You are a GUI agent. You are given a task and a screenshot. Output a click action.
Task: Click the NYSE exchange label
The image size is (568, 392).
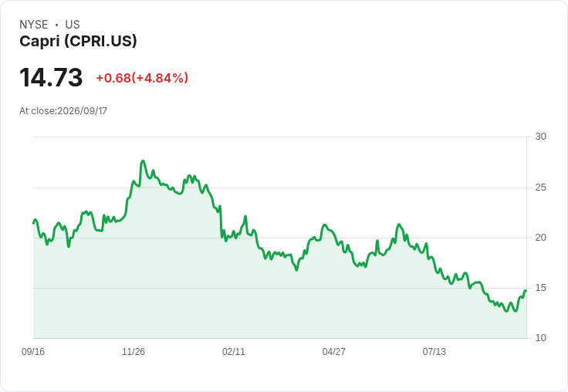(x=34, y=25)
